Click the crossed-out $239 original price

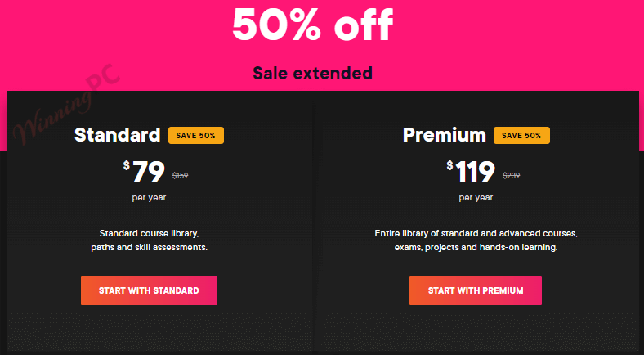point(511,175)
